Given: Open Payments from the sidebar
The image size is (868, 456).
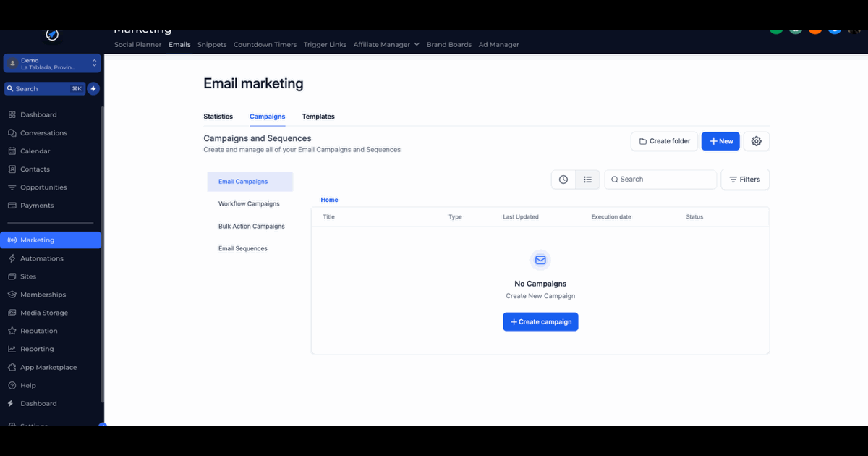Looking at the screenshot, I should [37, 206].
